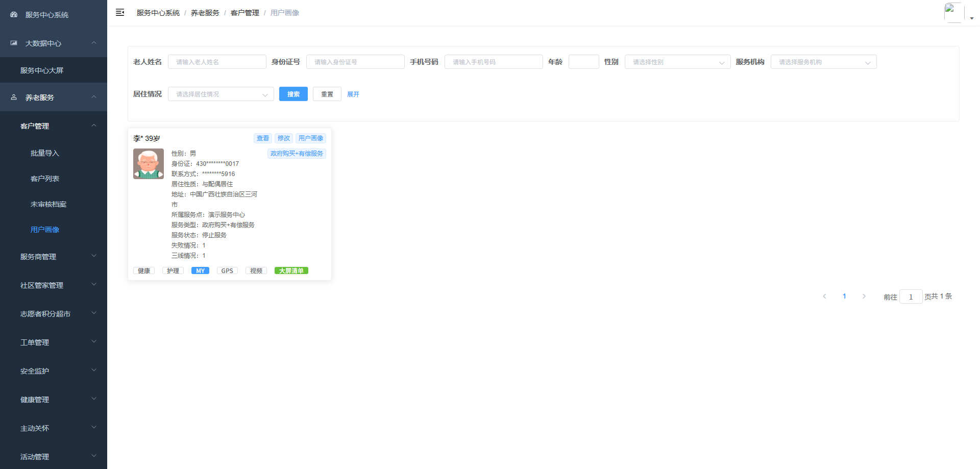Click the dashboard icon next to 服务中心系统
The height and width of the screenshot is (469, 980).
pos(14,14)
